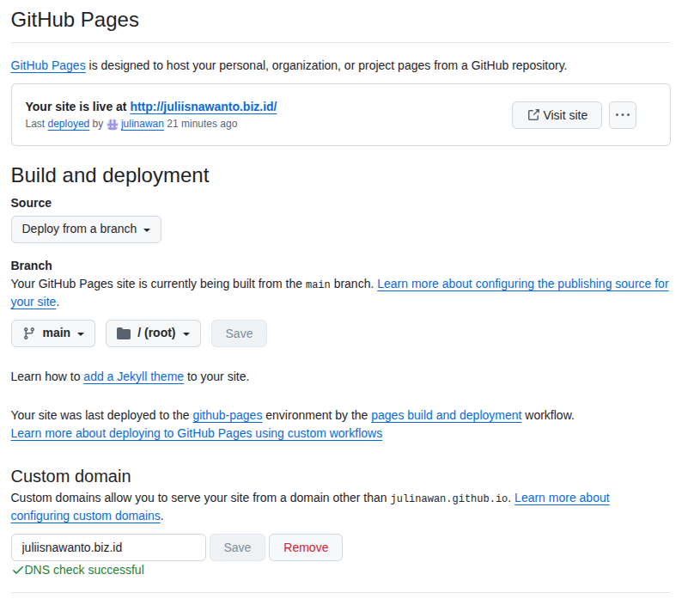Click the Custom domain heading
700x599 pixels.
[71, 476]
